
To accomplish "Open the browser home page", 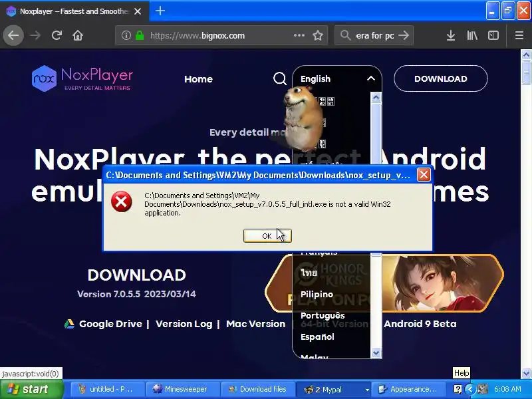I will 78,35.
